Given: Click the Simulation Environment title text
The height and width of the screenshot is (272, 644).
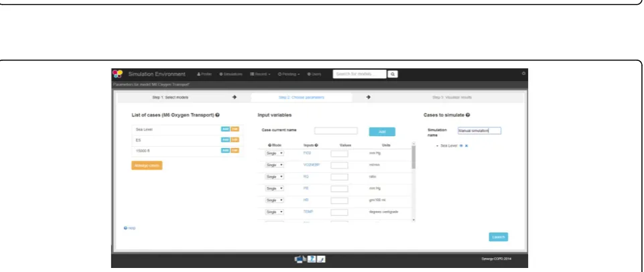Looking at the screenshot, I should pyautogui.click(x=157, y=74).
